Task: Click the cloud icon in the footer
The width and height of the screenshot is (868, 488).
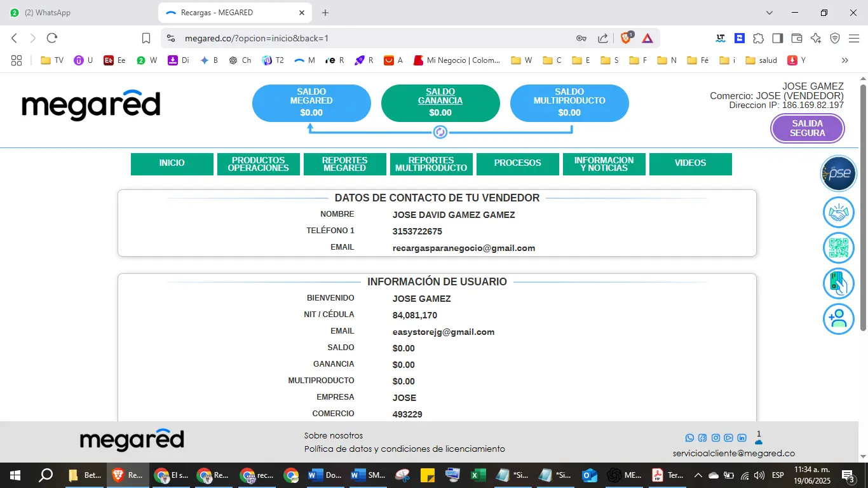Action: 759,441
